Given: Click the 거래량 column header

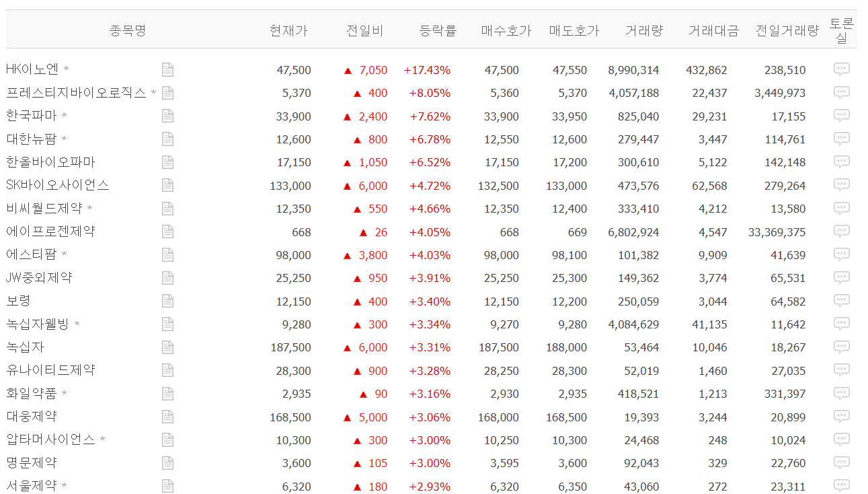Looking at the screenshot, I should pos(644,30).
